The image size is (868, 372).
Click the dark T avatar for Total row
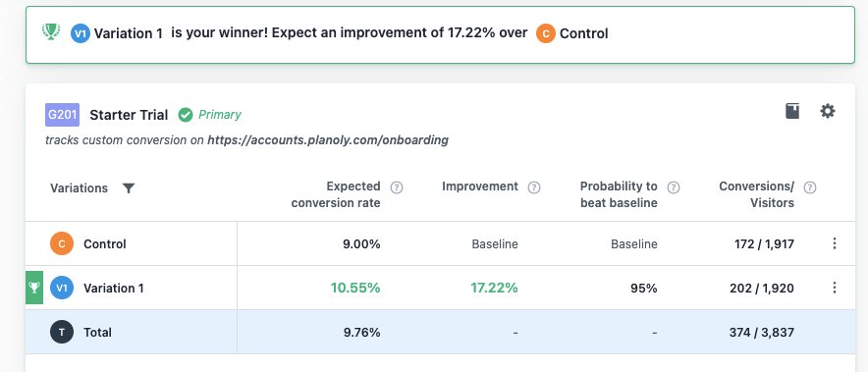click(62, 332)
